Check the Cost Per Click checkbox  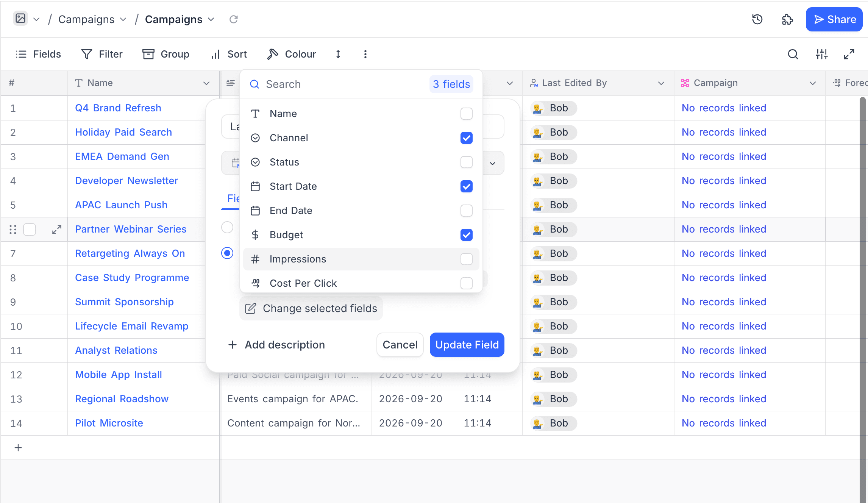point(466,283)
